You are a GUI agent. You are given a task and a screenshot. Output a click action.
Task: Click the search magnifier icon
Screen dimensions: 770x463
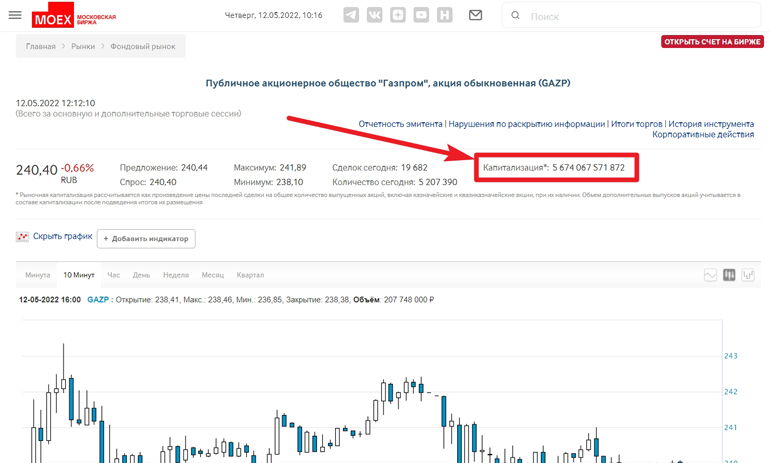[515, 15]
